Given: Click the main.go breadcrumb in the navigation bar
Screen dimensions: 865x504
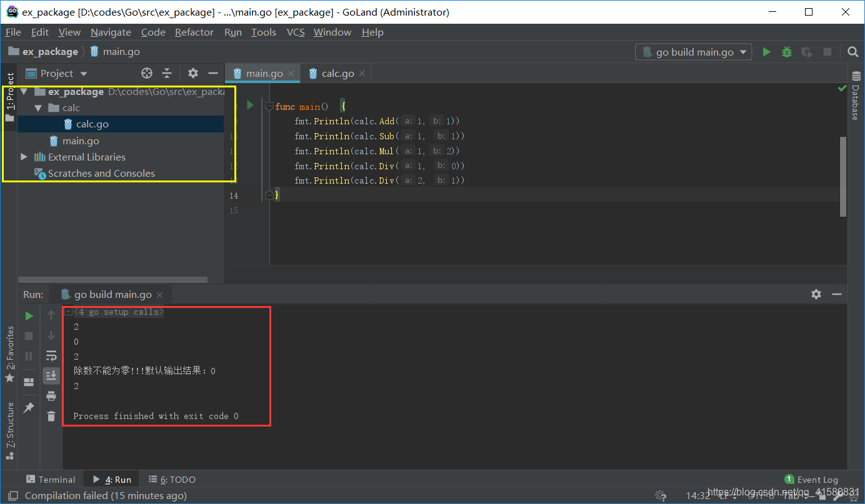Looking at the screenshot, I should 115,52.
